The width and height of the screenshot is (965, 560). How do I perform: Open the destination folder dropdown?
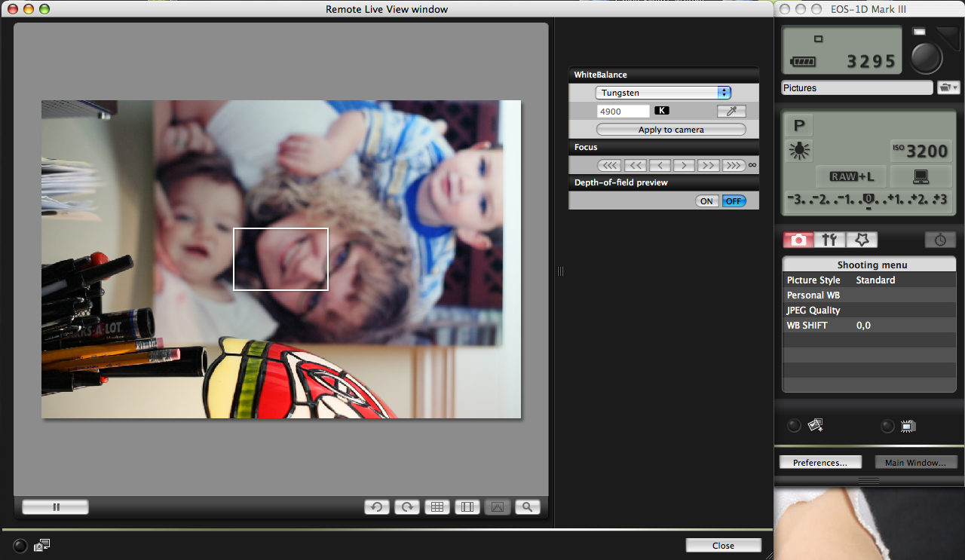[x=947, y=88]
